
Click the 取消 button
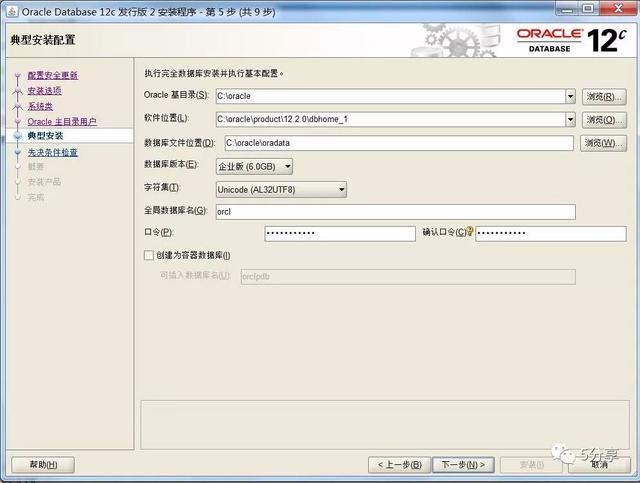point(599,465)
